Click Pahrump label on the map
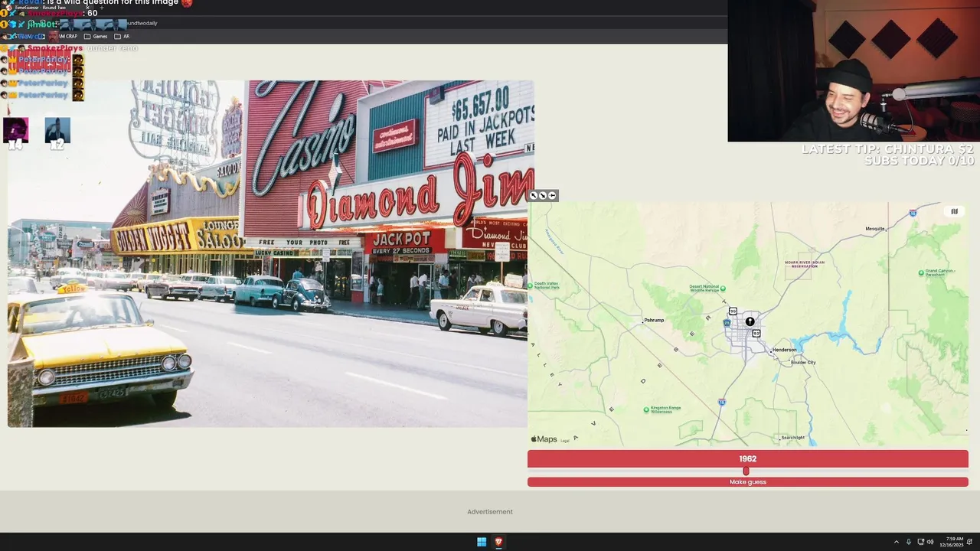The height and width of the screenshot is (551, 980). (654, 320)
